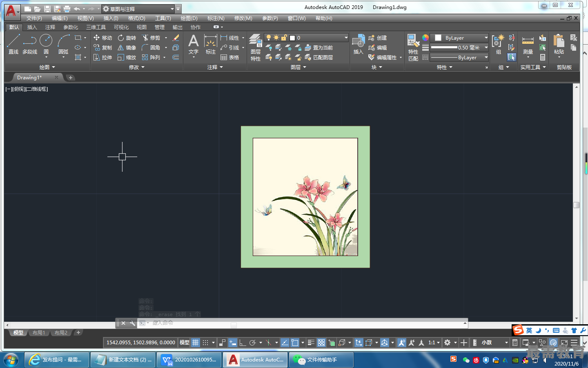This screenshot has width=588, height=368.
Task: Select the Arc (圆弧) tool
Action: point(63,44)
